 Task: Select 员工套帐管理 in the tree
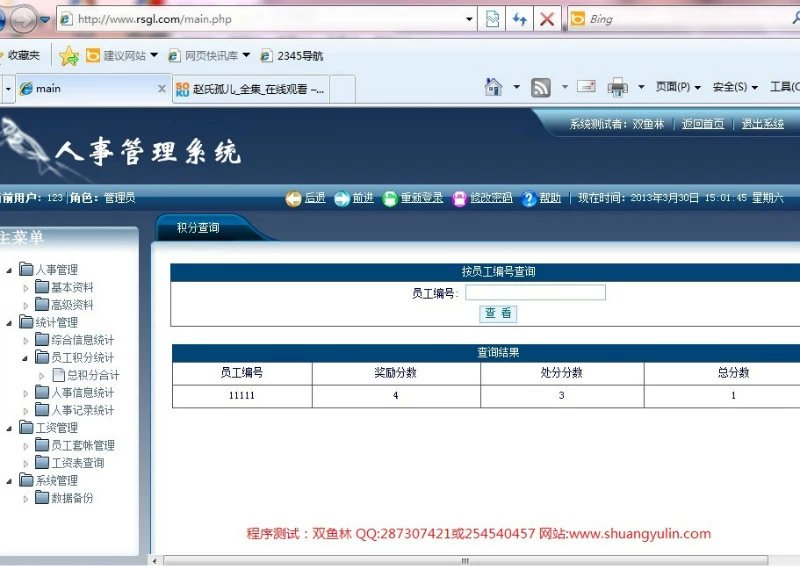83,446
